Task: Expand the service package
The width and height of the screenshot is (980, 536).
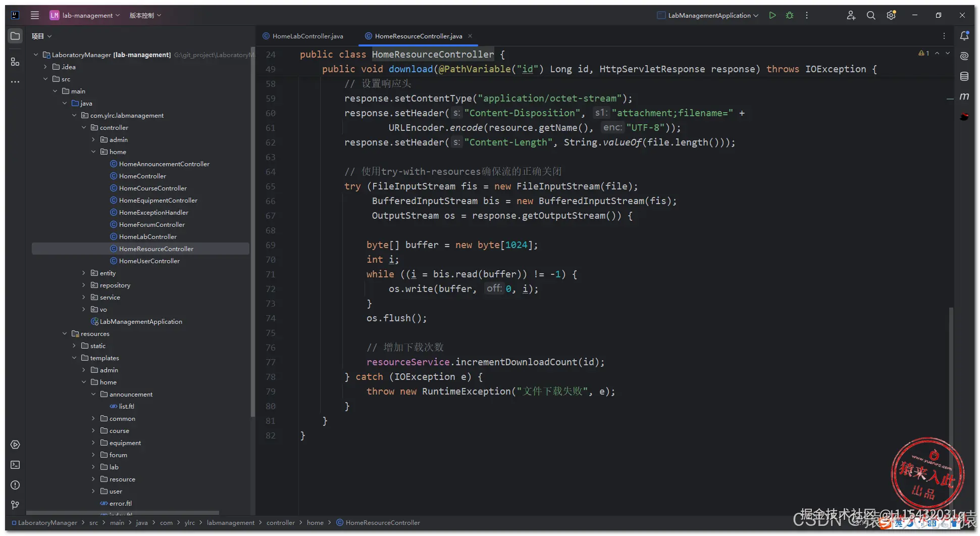Action: tap(84, 297)
